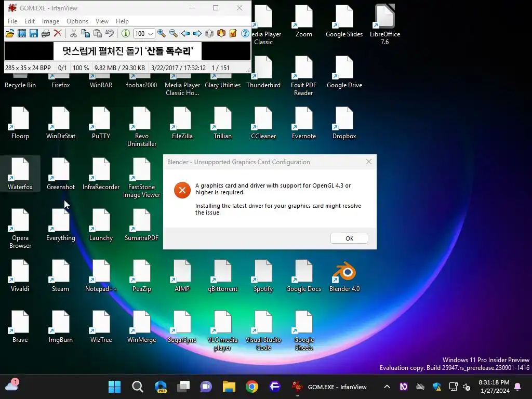532x399 pixels.
Task: Click the Save floppy disk icon in IrfanView
Action: (x=34, y=33)
